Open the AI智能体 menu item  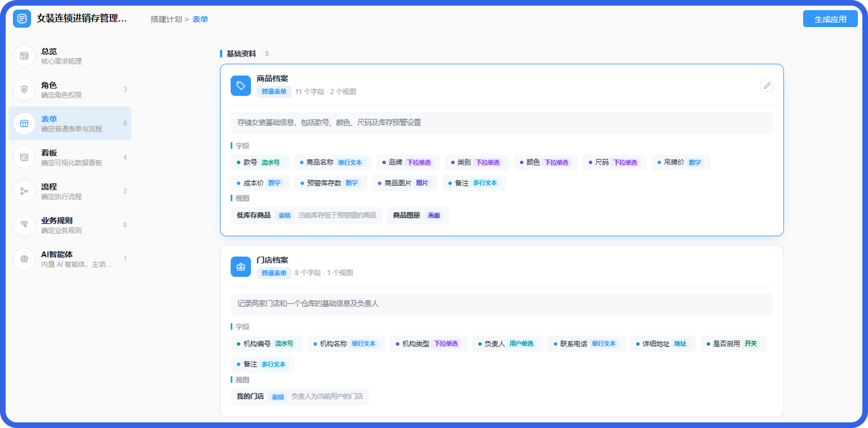[70, 259]
